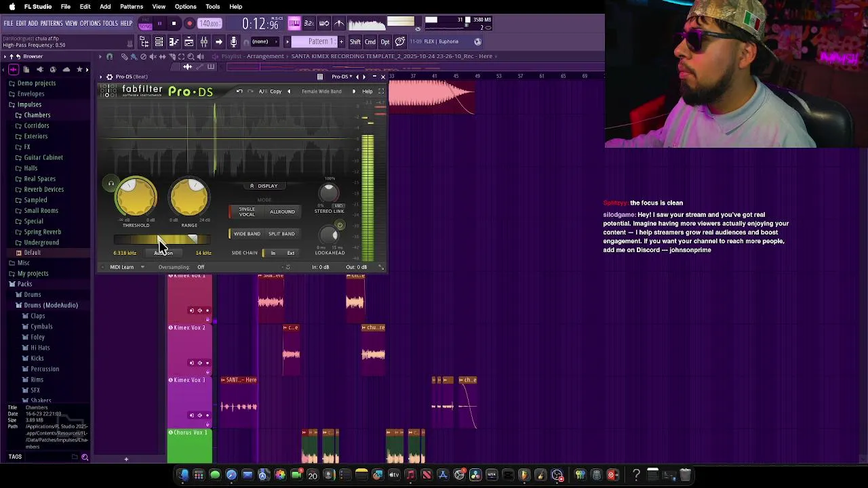868x488 pixels.
Task: Set side chain to Ext
Action: [x=290, y=253]
